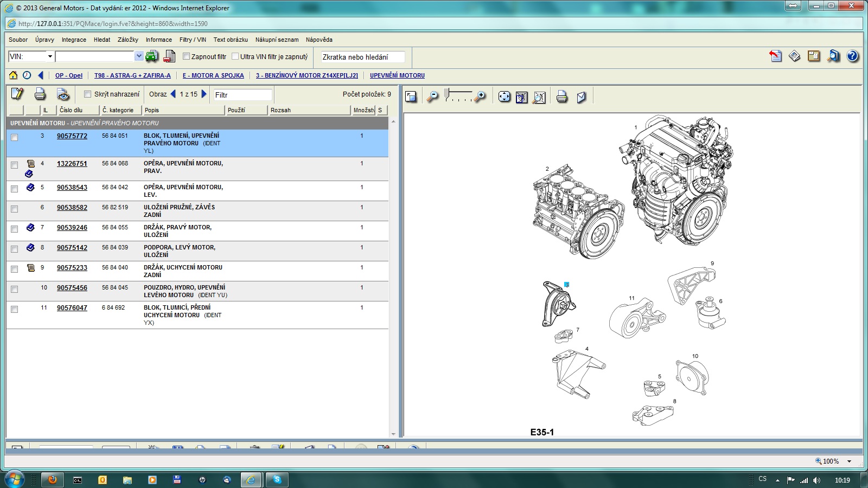The image size is (868, 488).
Task: Go to next image with right arrow
Action: point(205,94)
